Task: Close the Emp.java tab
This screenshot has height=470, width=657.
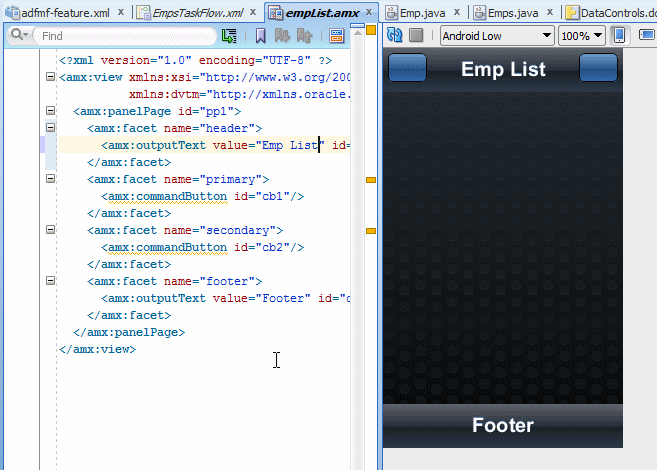Action: click(457, 13)
